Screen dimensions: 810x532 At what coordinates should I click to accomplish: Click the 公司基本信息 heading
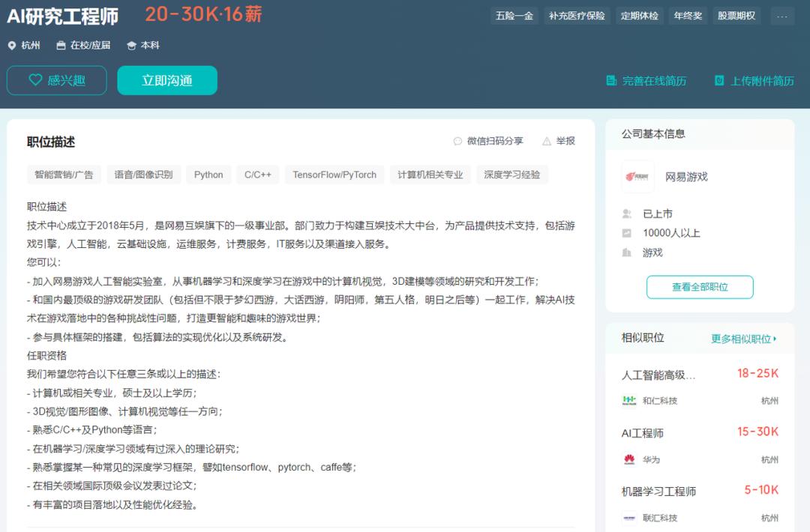point(653,134)
